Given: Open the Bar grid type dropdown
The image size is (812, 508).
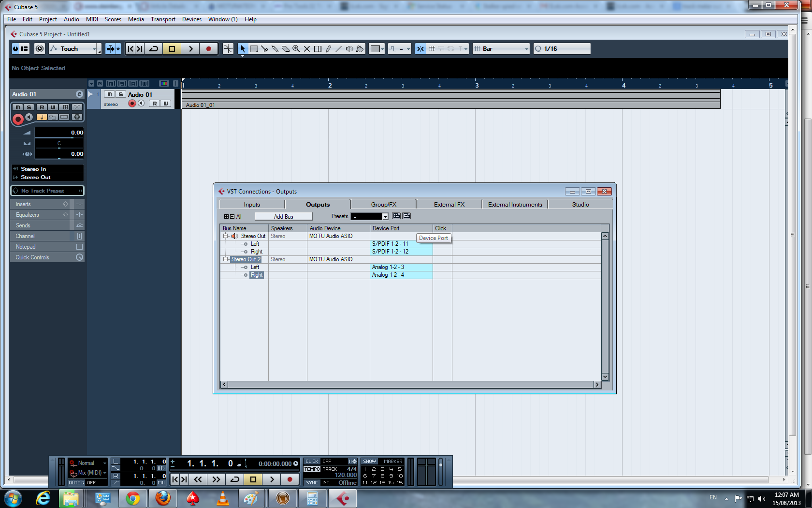Looking at the screenshot, I should coord(501,49).
